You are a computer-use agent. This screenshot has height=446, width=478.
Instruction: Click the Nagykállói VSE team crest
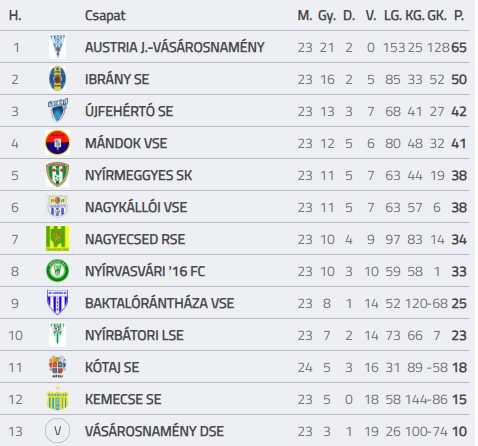[x=57, y=207]
